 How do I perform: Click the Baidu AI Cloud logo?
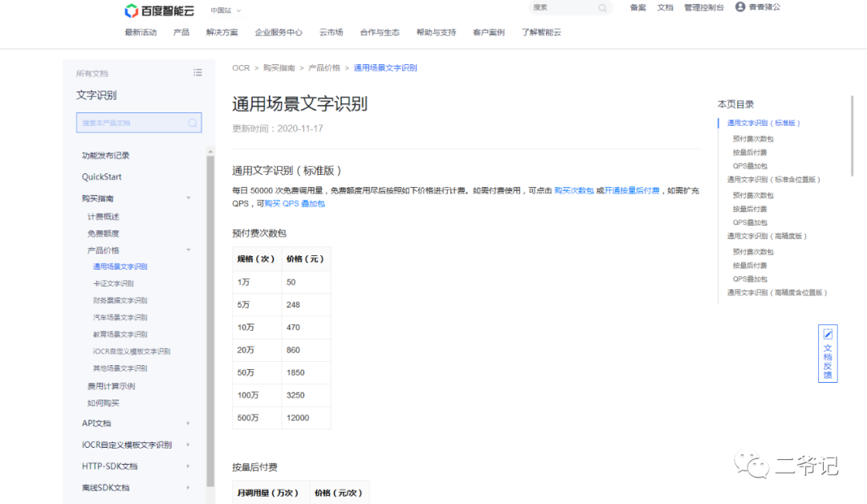click(x=160, y=10)
